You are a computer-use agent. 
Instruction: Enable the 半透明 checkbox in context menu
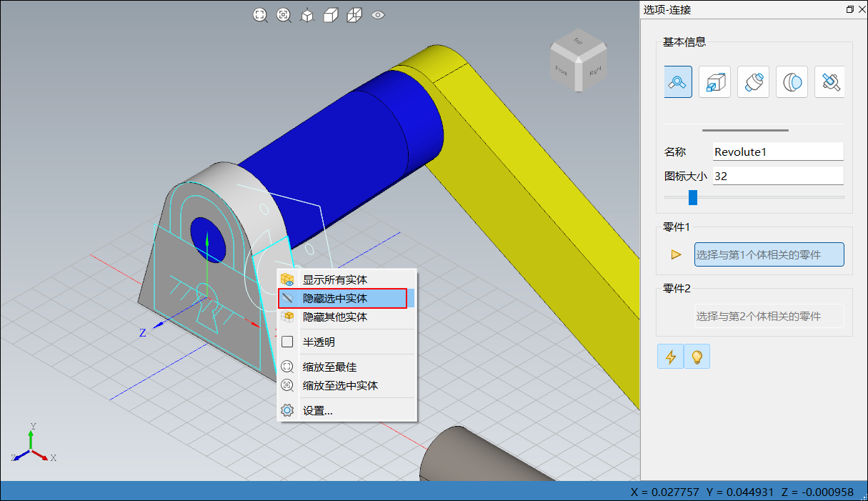pyautogui.click(x=287, y=342)
